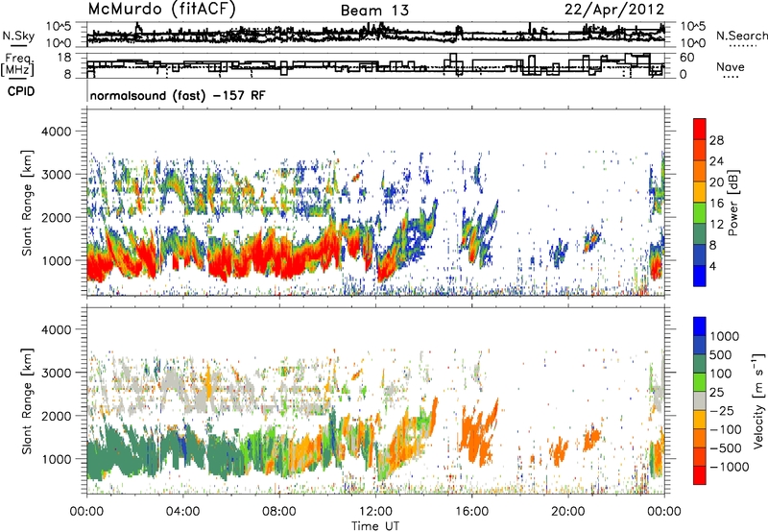Click the red bottom of the velocity colorbar
Image resolution: width=768 pixels, height=532 pixels.
tap(700, 475)
